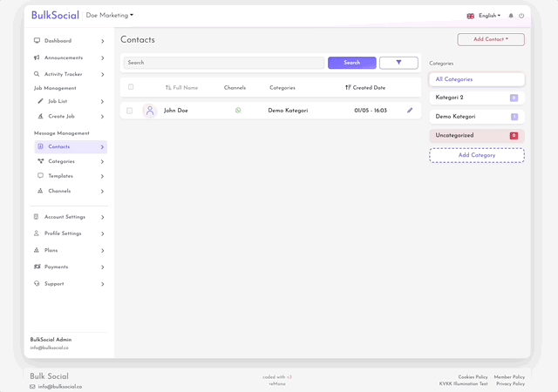Open the English language dropdown
The image size is (558, 392).
coord(484,16)
